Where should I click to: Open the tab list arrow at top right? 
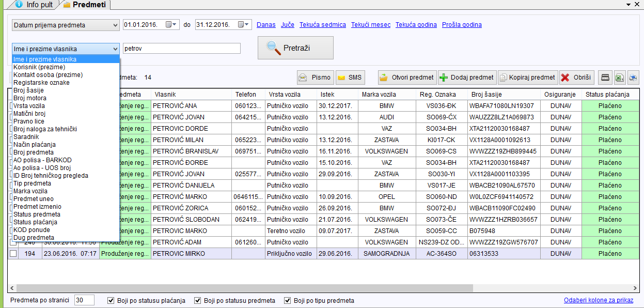click(629, 4)
